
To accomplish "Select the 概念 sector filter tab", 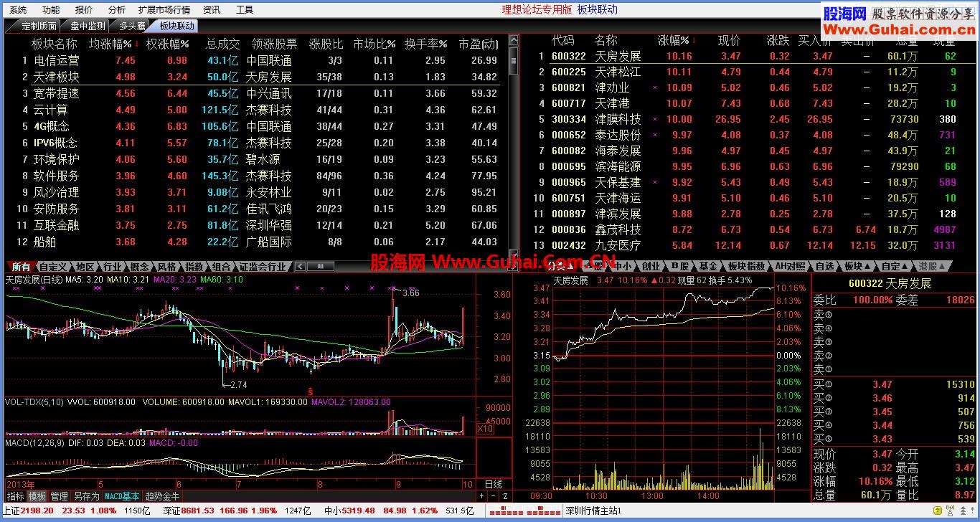I will (x=140, y=267).
